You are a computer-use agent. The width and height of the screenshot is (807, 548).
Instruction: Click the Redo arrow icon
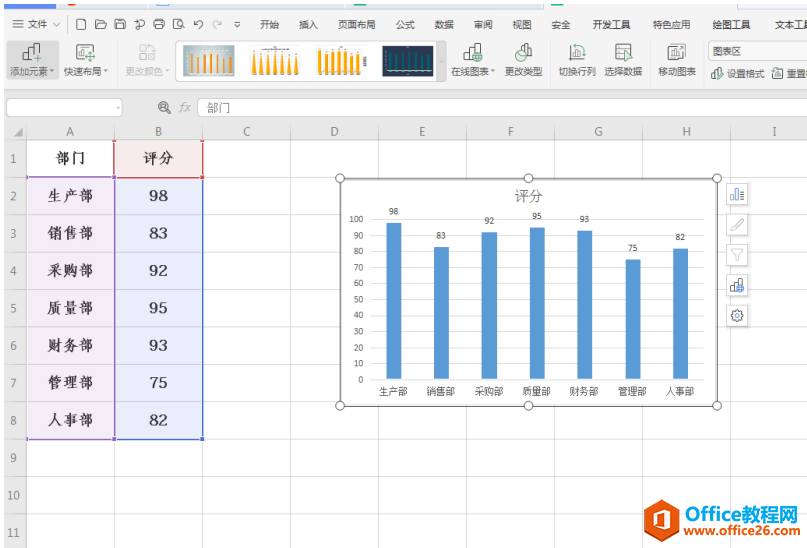click(217, 24)
